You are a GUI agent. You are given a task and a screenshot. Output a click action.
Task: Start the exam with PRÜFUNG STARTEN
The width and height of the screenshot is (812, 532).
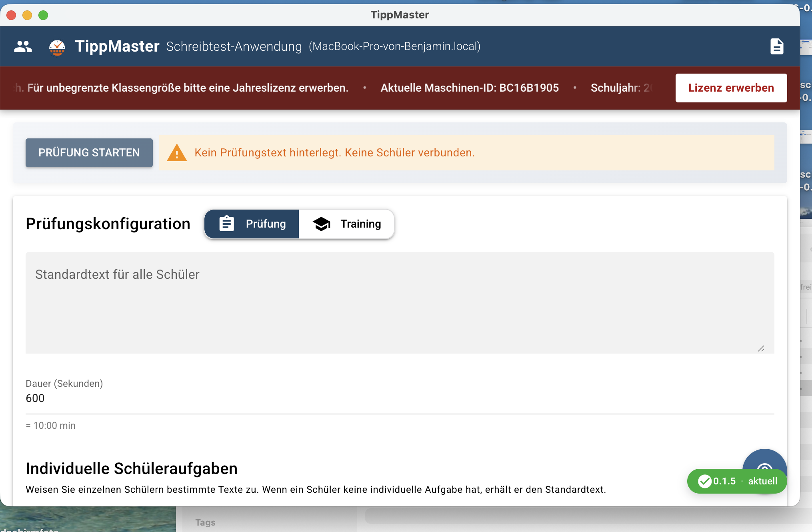pos(89,153)
